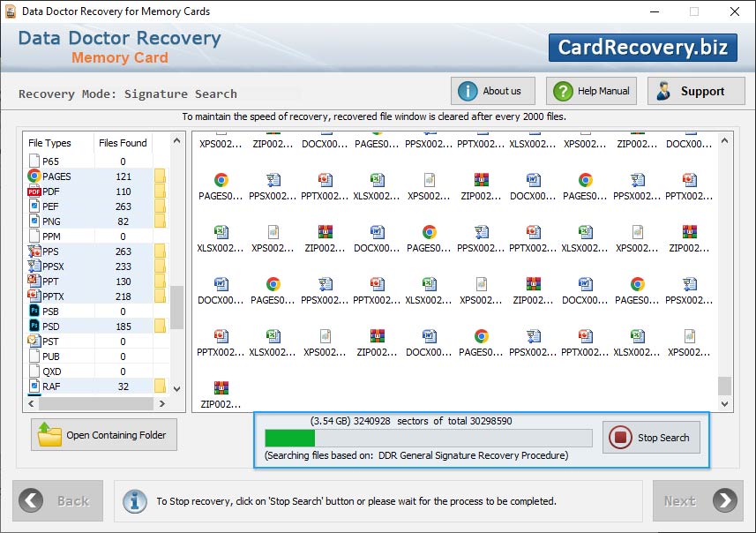Image resolution: width=756 pixels, height=533 pixels.
Task: Open the yellow folder in PPSX row
Action: pyautogui.click(x=160, y=266)
